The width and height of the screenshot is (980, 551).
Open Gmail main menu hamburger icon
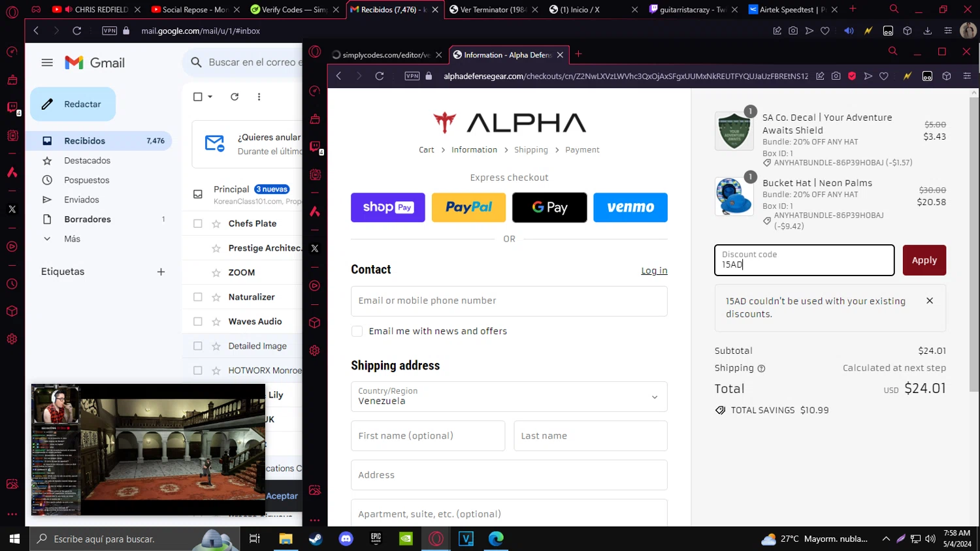point(47,63)
